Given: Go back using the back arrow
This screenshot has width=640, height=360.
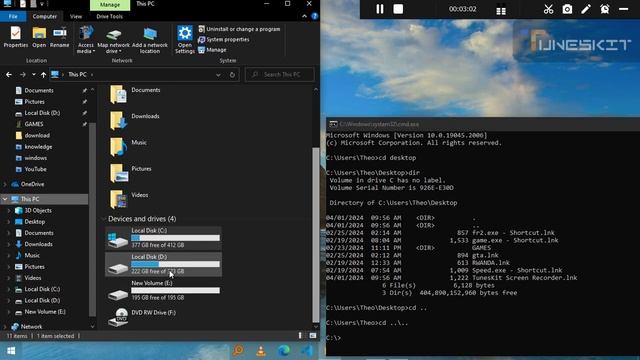Looking at the screenshot, I should [9, 75].
